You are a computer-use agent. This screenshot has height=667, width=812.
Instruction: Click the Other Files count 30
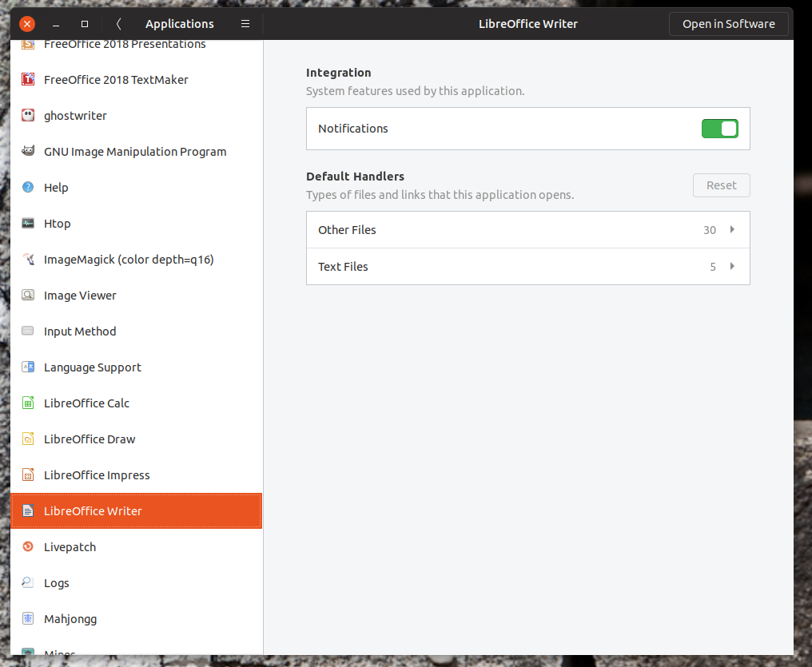point(710,230)
